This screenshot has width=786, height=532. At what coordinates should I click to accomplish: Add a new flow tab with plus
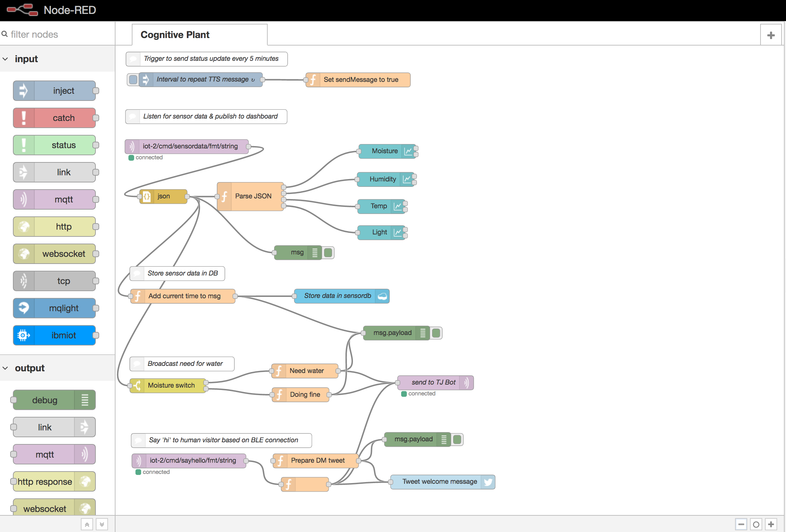point(771,35)
